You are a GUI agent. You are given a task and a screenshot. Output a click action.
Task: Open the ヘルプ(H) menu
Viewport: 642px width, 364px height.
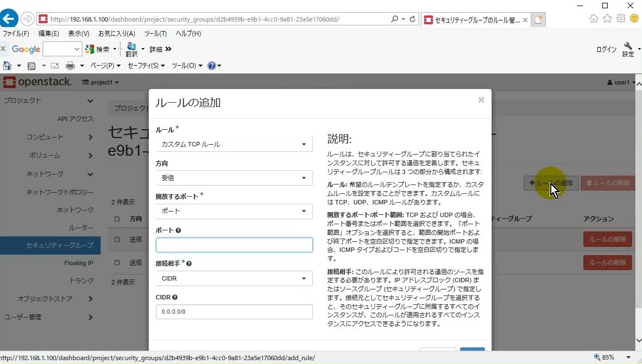tap(189, 34)
